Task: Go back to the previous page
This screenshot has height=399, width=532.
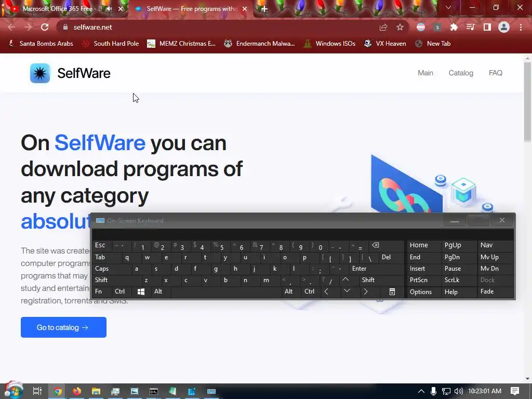Action: 11,27
